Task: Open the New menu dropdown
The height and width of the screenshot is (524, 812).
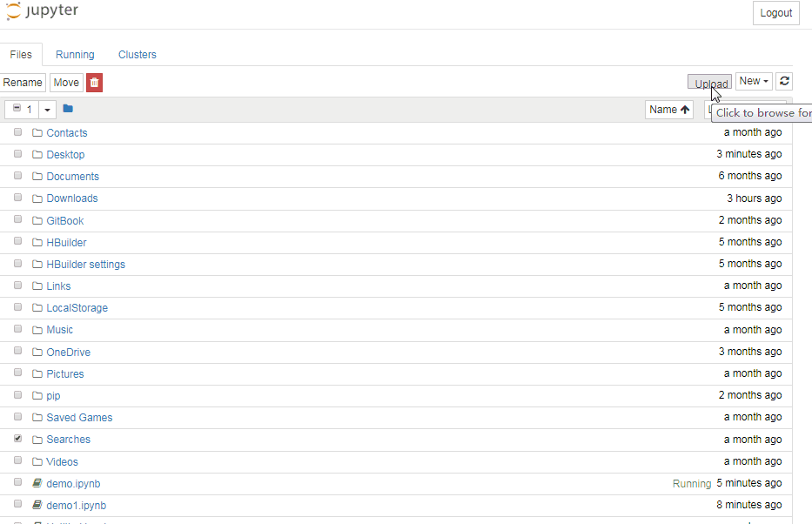Action: point(752,80)
